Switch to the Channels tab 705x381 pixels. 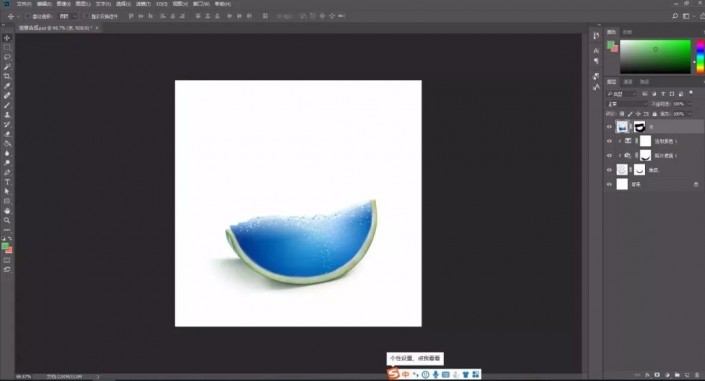coord(628,81)
